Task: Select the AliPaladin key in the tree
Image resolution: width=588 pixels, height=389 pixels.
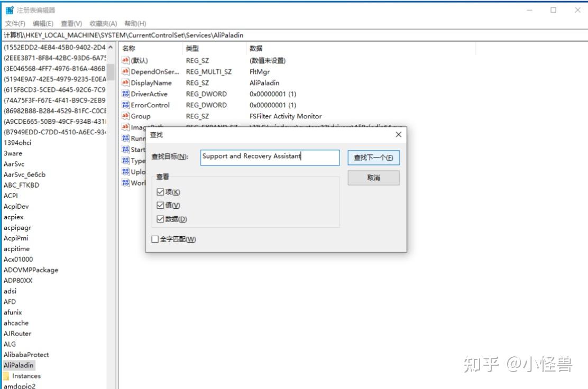Action: tap(19, 365)
